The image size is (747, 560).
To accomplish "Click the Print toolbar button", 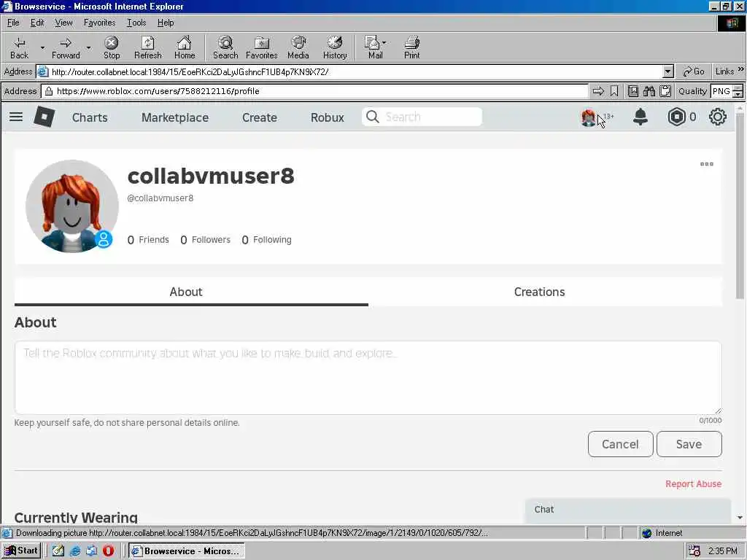I will tap(412, 47).
